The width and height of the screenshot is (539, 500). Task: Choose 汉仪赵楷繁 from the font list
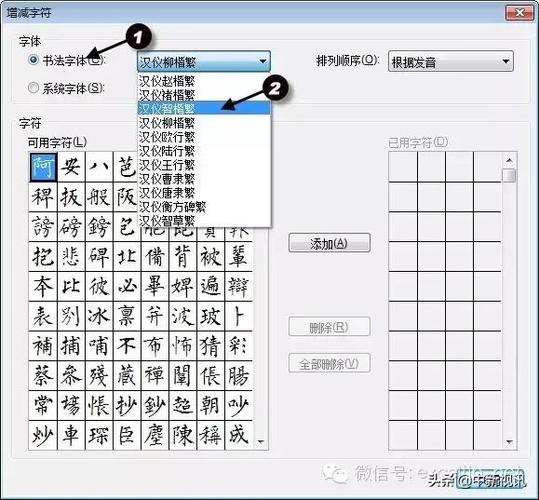pos(204,81)
